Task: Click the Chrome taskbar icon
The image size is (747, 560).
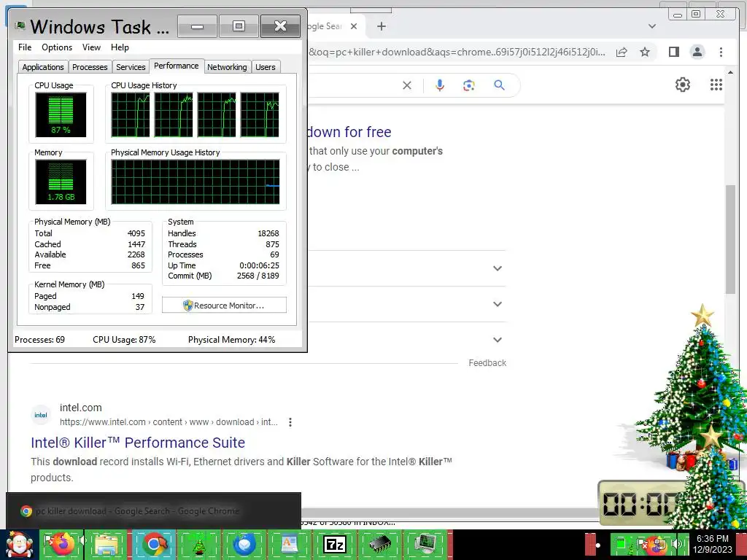Action: 155,544
